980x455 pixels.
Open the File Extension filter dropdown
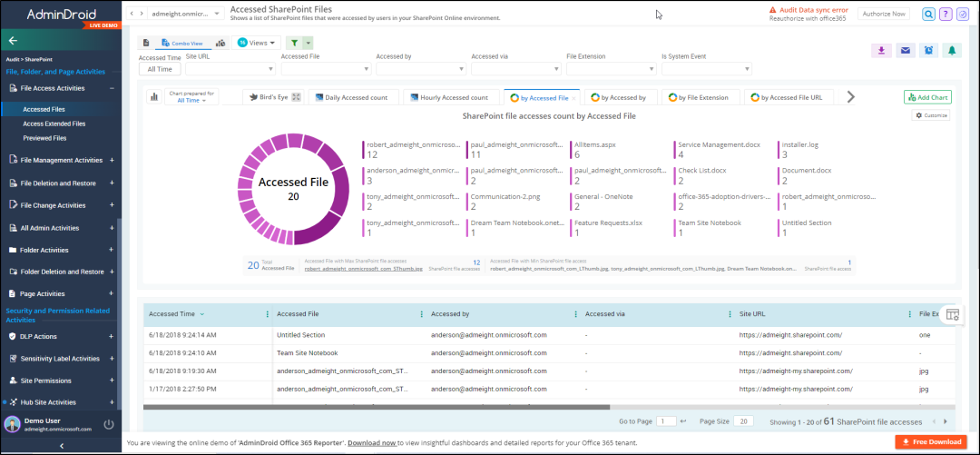pos(612,69)
